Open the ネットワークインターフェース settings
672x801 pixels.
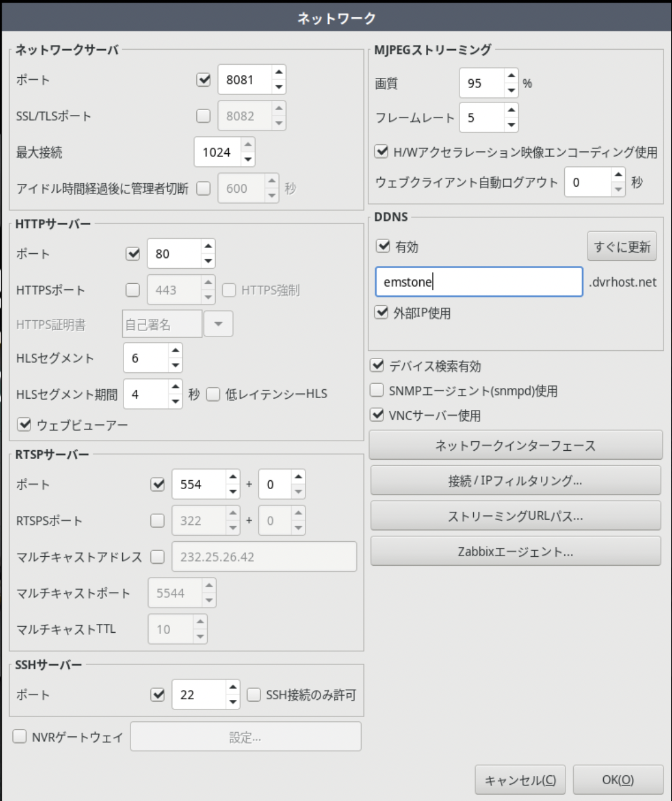[515, 445]
